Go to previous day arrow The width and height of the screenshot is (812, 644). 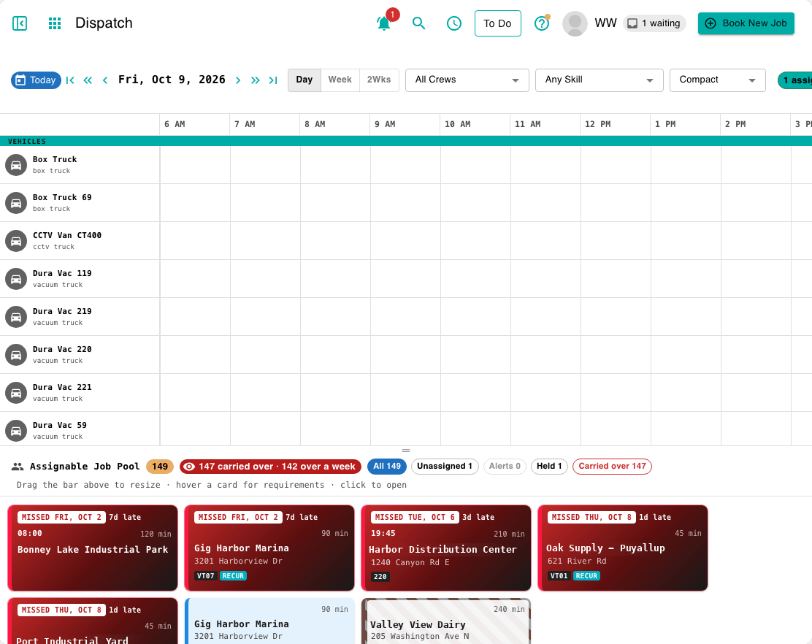(105, 80)
